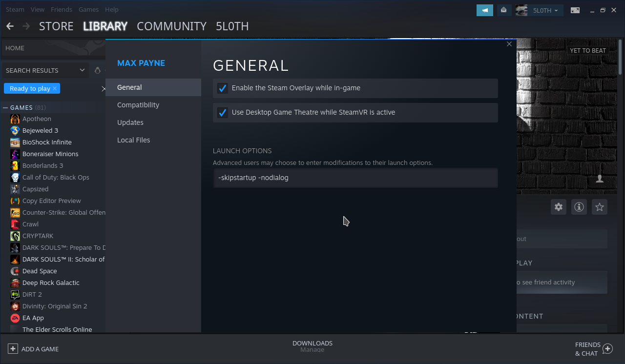Viewport: 625px width, 364px height.
Task: Open the Friends menu
Action: coord(62,9)
